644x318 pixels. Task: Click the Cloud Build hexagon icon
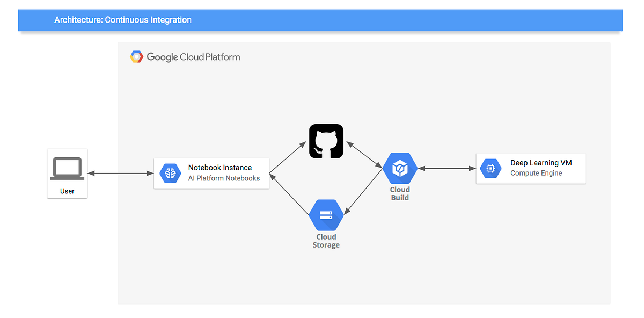click(400, 168)
